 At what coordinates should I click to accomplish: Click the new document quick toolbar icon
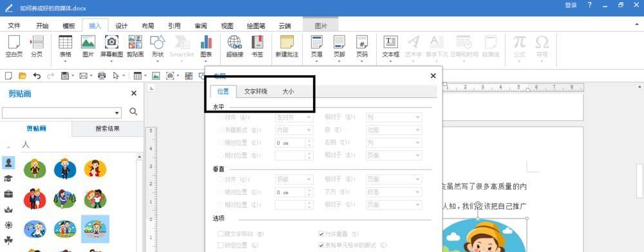point(8,75)
